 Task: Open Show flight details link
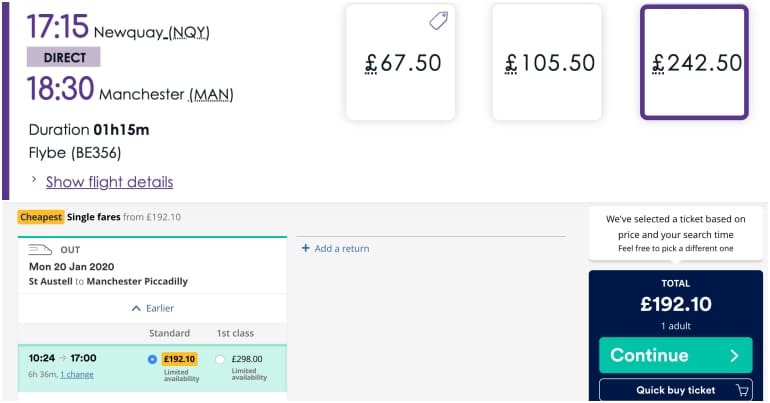tap(110, 182)
